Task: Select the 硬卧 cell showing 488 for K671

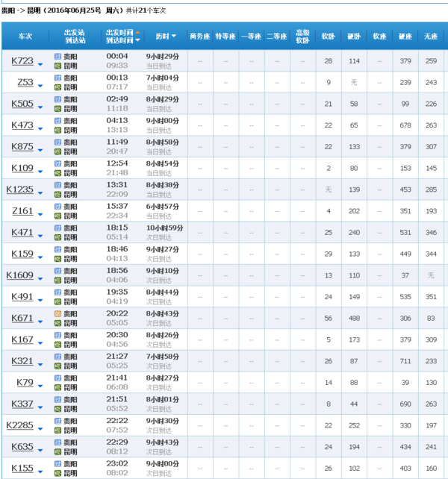Action: point(354,318)
